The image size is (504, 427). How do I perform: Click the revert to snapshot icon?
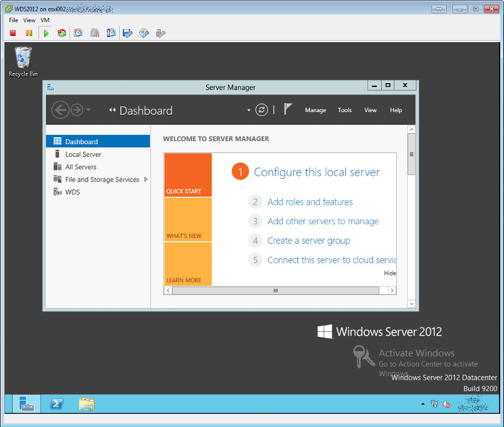[x=95, y=33]
